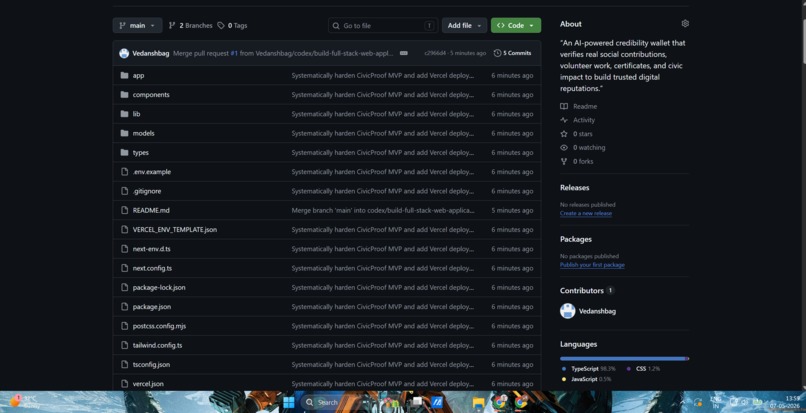The height and width of the screenshot is (413, 806).
Task: Open the models folder
Action: (x=143, y=133)
